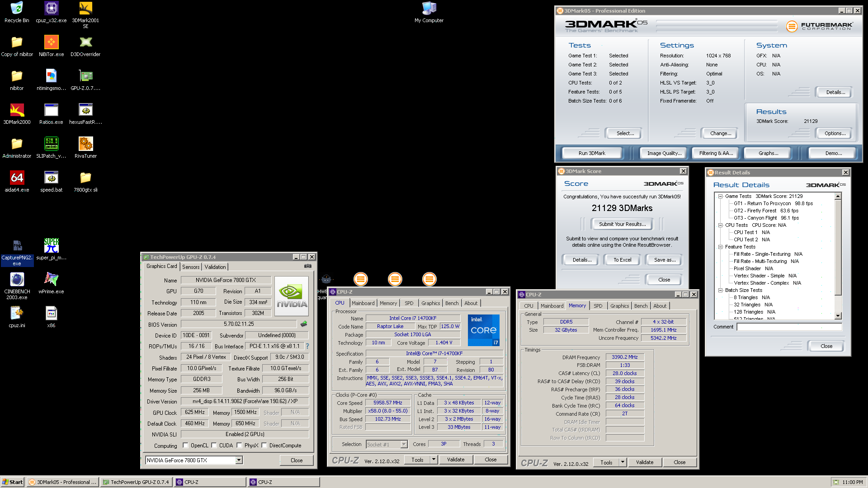
Task: Click Save as button in 3DMark Score
Action: 665,260
